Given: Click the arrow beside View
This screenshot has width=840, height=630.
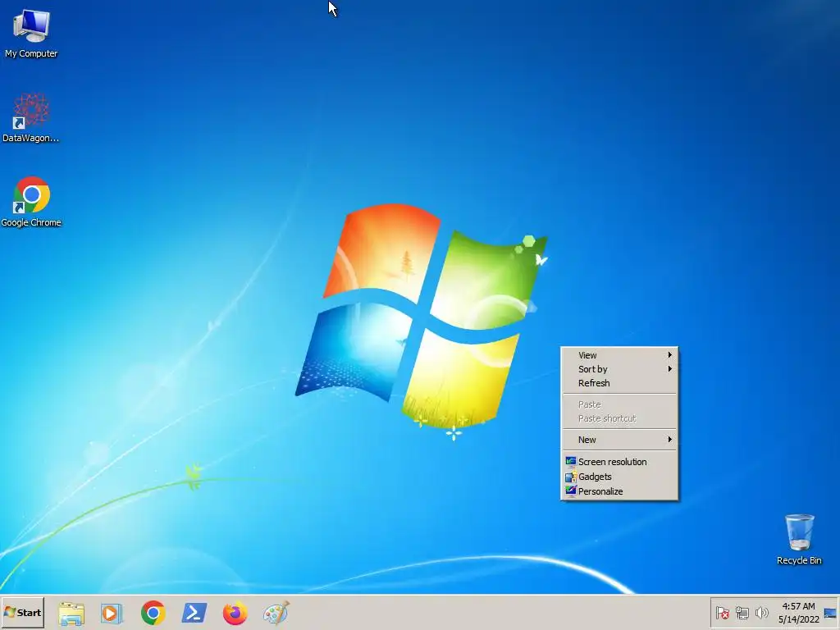Looking at the screenshot, I should click(x=669, y=355).
